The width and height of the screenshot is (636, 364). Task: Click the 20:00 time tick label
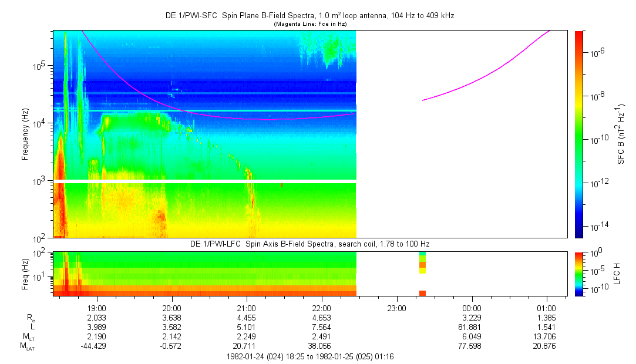(172, 308)
